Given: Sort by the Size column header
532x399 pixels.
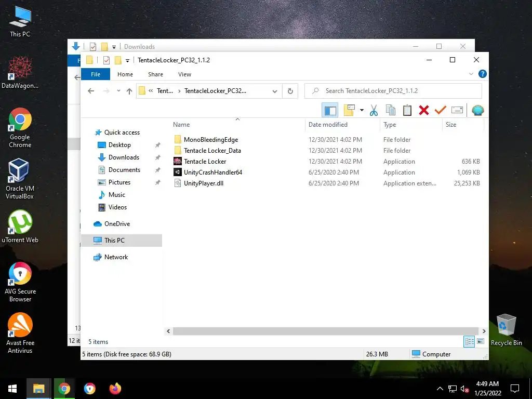Looking at the screenshot, I should click(451, 125).
